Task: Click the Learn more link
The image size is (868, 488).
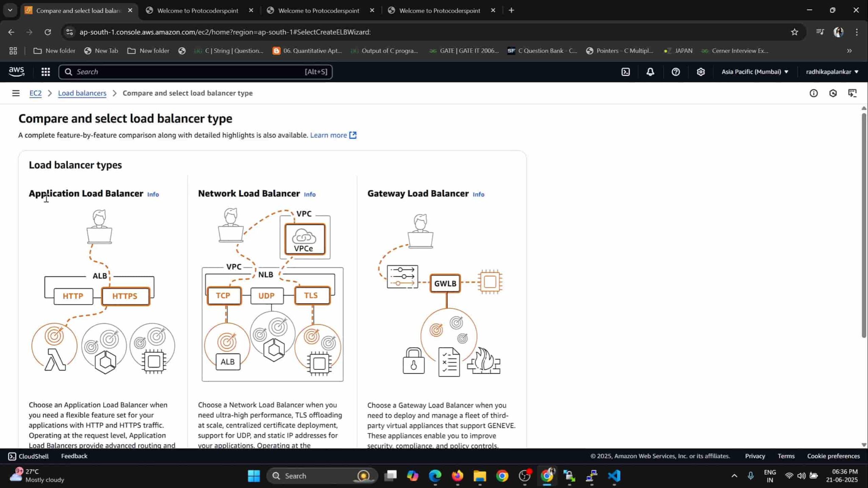Action: pyautogui.click(x=329, y=135)
